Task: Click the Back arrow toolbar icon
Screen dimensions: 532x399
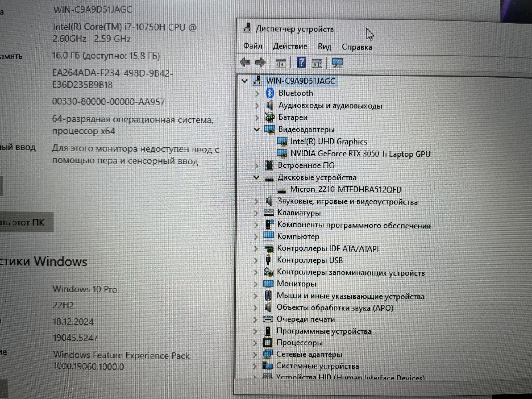Action: pyautogui.click(x=245, y=63)
